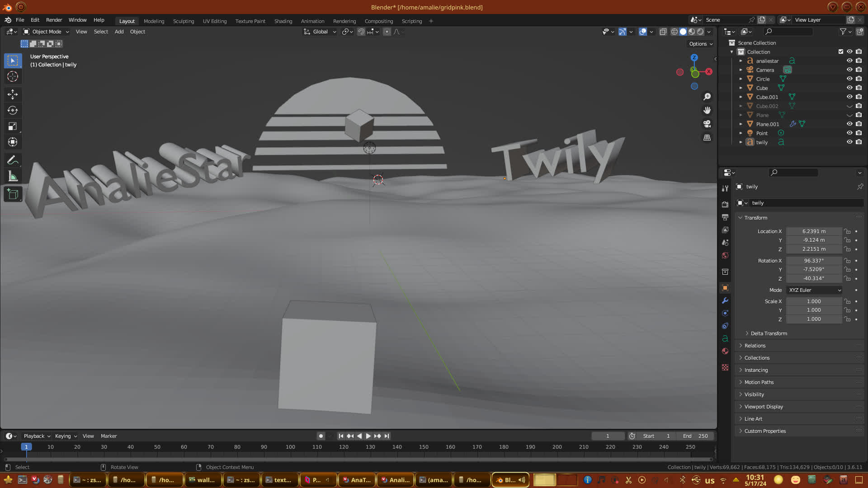Screen dimensions: 868x488
Task: Activate the Annotate pencil tool
Action: tap(13, 160)
